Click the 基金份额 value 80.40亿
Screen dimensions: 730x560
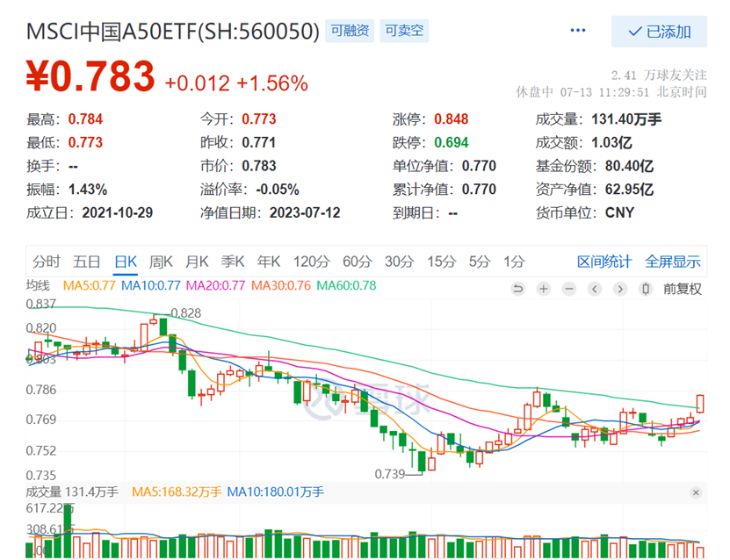point(630,166)
